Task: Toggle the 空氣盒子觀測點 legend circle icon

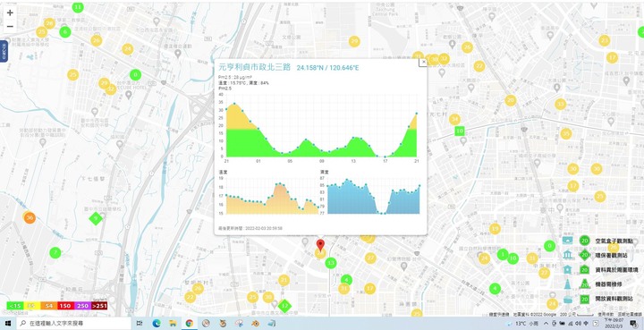Action: point(584,241)
